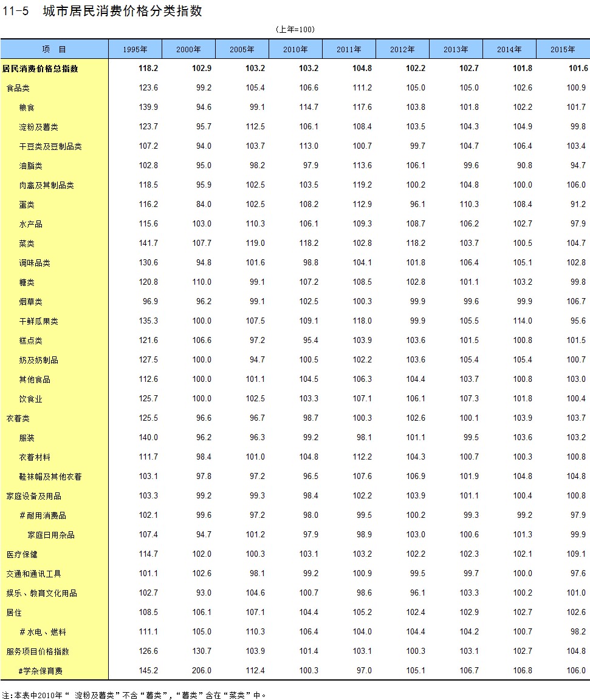The height and width of the screenshot is (700, 590).
Task: Select the 206.0 value in 2000年 column
Action: [x=202, y=671]
